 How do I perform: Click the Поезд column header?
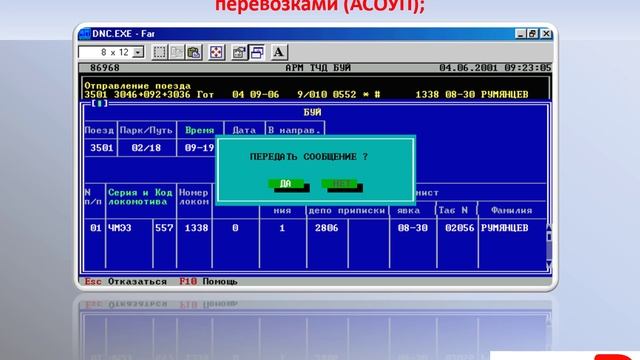[99, 130]
